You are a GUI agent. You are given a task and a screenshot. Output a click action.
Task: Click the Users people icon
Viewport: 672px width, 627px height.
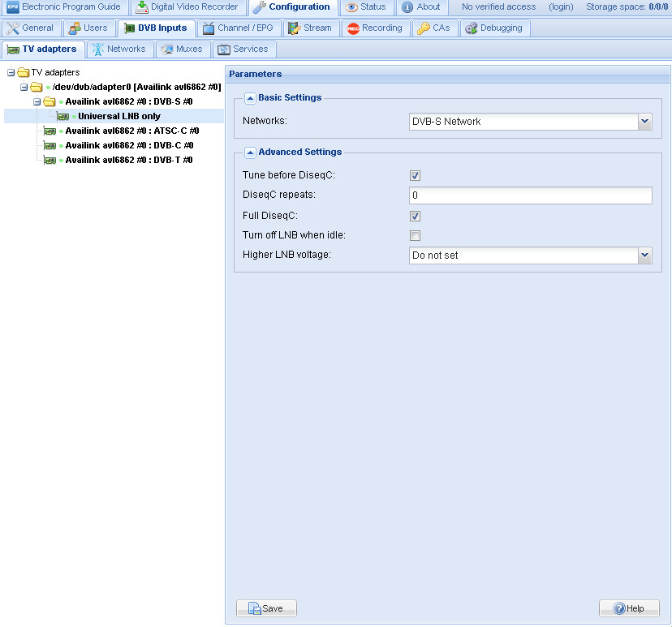75,28
